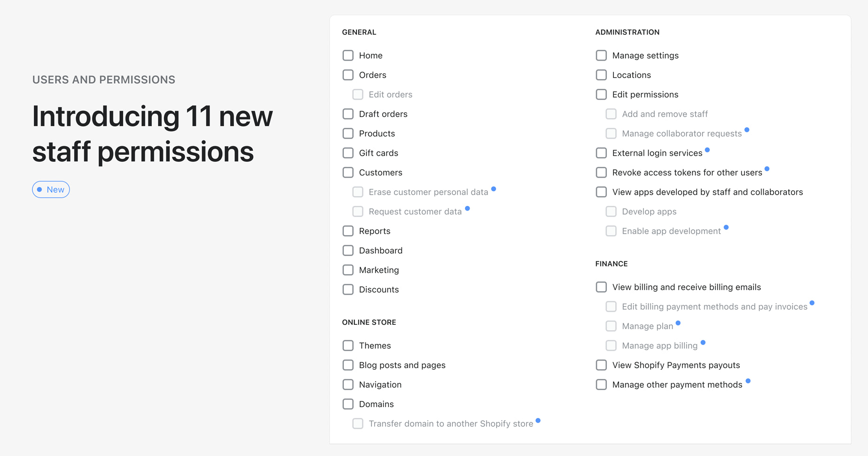Screen dimensions: 868x456
Task: Check the Draft orders permission
Action: 348,114
